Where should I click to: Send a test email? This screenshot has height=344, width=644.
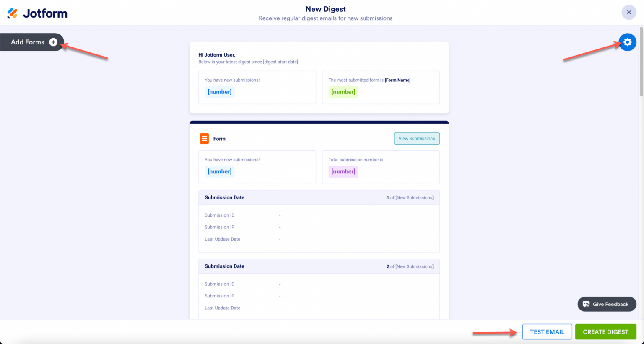547,331
